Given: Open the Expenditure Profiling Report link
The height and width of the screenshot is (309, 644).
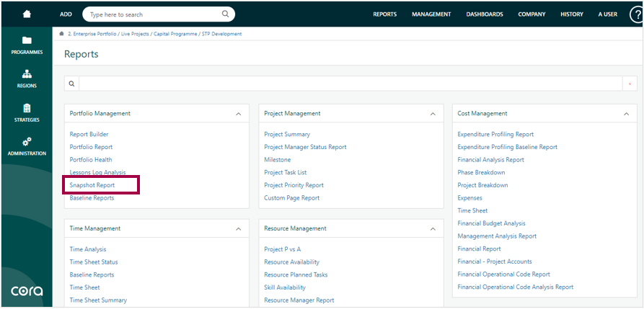Looking at the screenshot, I should click(x=495, y=134).
